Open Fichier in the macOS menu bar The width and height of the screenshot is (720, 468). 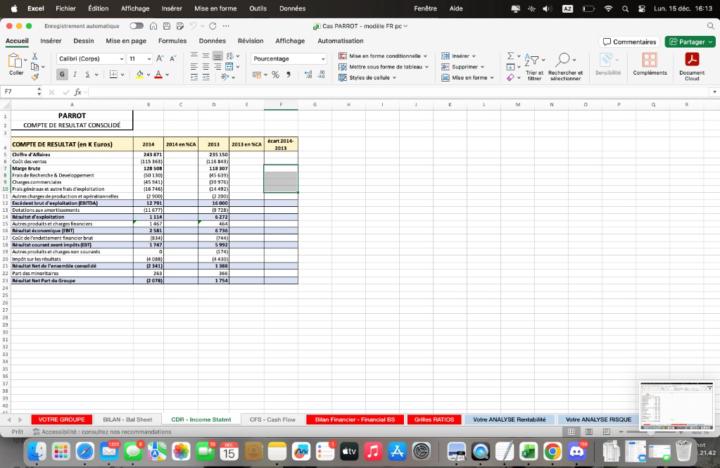pos(66,8)
